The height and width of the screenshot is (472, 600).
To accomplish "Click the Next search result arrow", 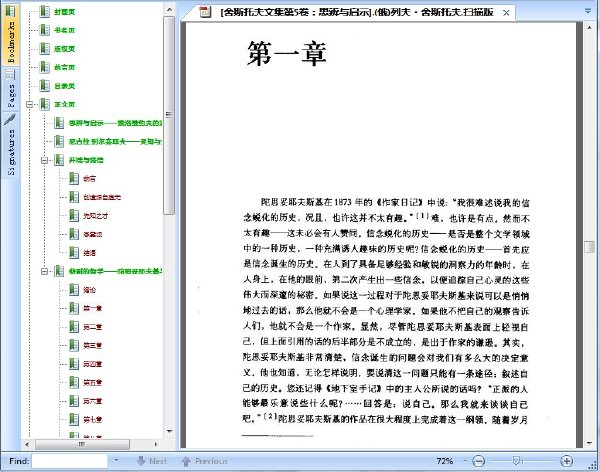I will (x=141, y=461).
